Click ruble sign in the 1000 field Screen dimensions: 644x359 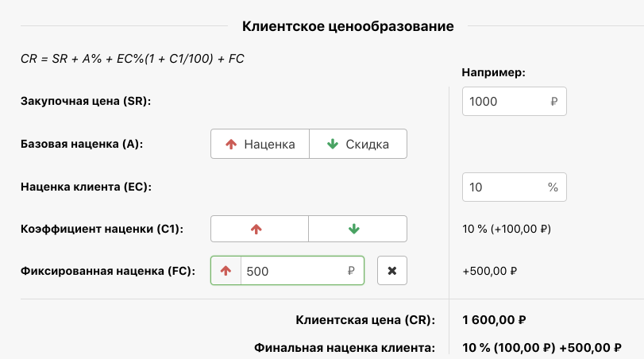(x=553, y=102)
